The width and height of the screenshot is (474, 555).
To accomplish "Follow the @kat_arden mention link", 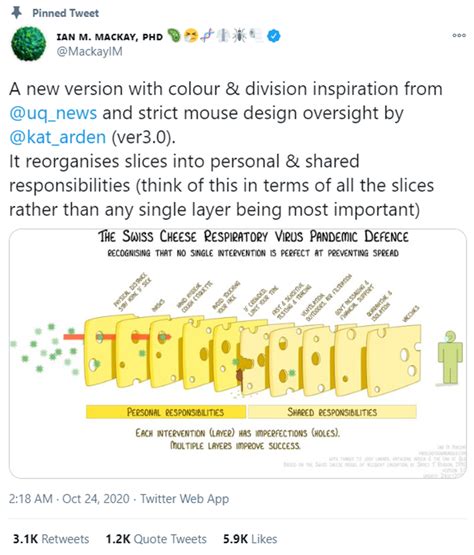I will (58, 137).
